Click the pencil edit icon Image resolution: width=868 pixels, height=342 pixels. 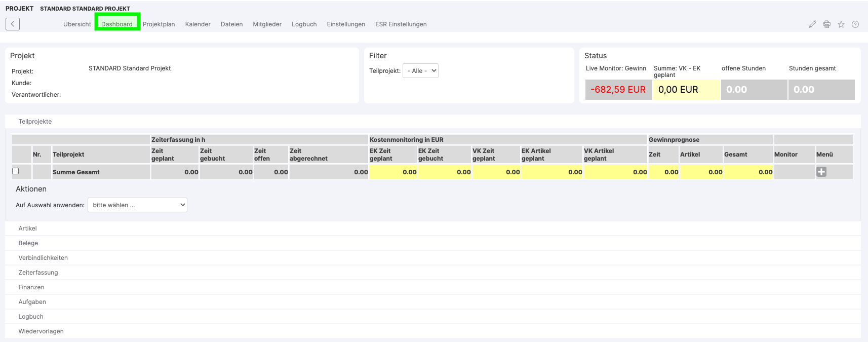coord(812,24)
